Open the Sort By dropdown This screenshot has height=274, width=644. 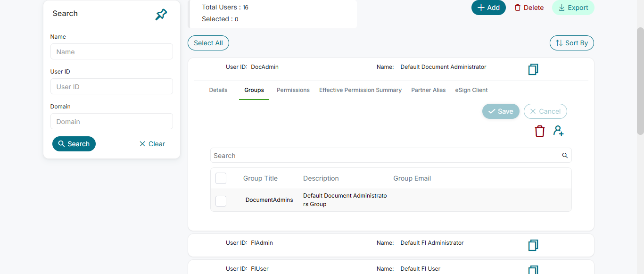click(x=571, y=43)
